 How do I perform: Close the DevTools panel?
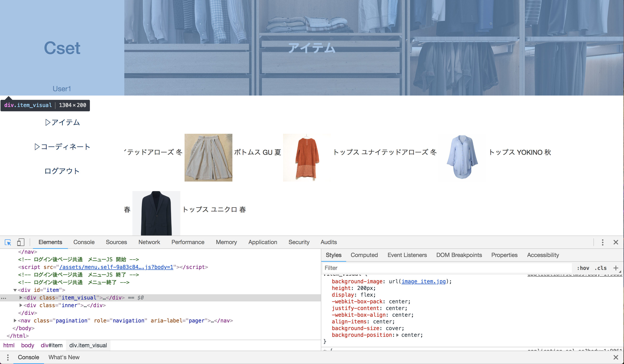pos(616,242)
